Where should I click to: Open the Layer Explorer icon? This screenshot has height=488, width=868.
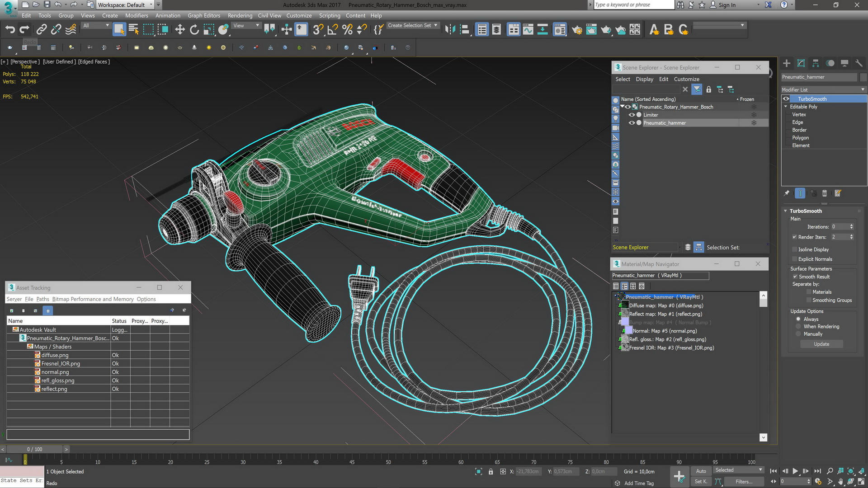pyautogui.click(x=496, y=30)
